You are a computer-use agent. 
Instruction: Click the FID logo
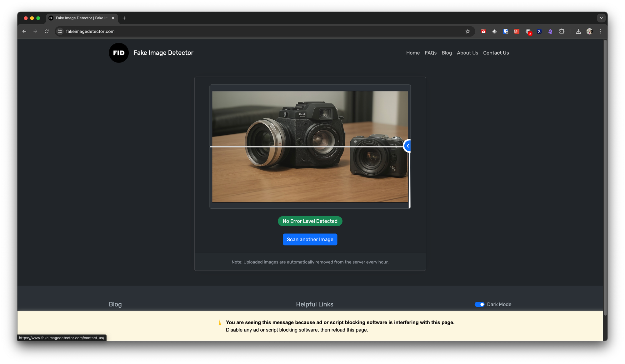pos(119,53)
